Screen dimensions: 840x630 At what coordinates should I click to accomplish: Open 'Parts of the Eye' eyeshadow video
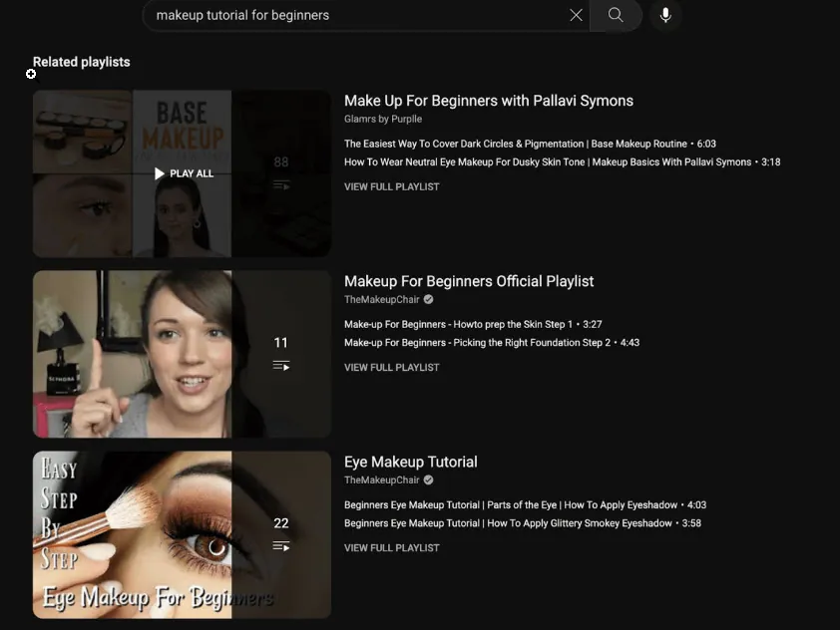click(525, 504)
